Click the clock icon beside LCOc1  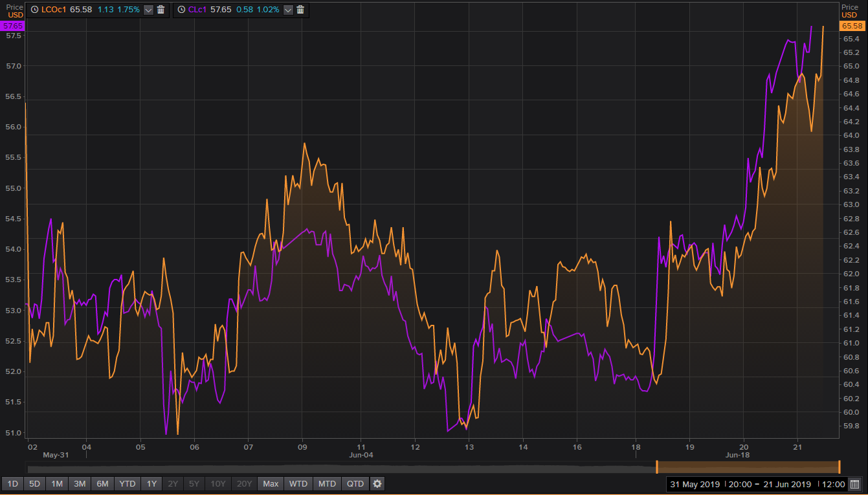(x=34, y=10)
